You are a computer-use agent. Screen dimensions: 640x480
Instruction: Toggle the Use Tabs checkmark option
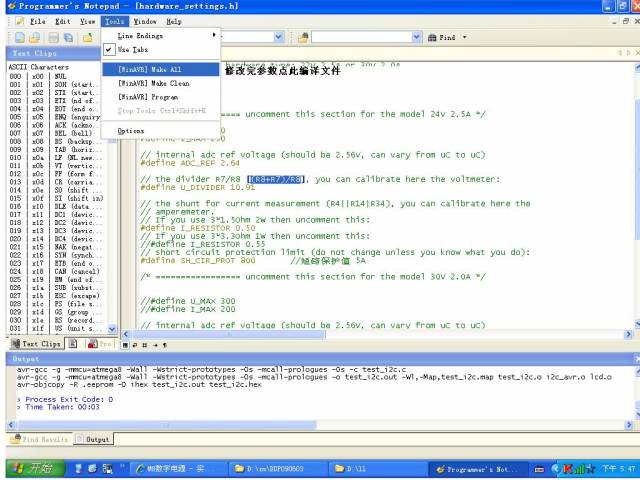(132, 49)
